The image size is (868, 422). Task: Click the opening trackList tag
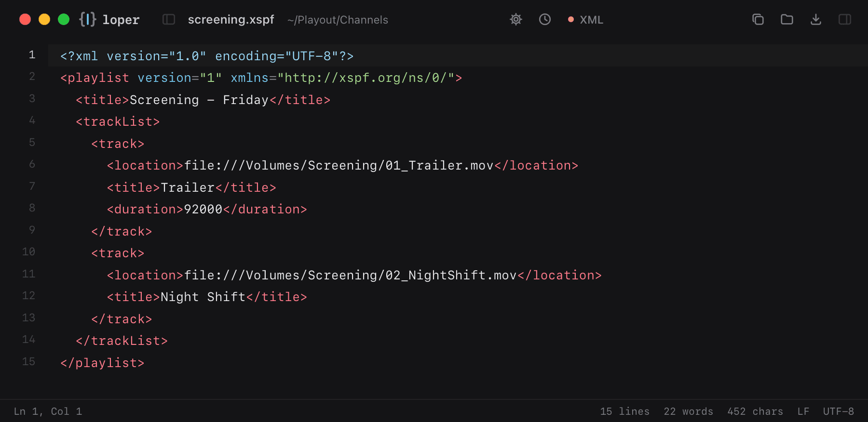pyautogui.click(x=118, y=121)
